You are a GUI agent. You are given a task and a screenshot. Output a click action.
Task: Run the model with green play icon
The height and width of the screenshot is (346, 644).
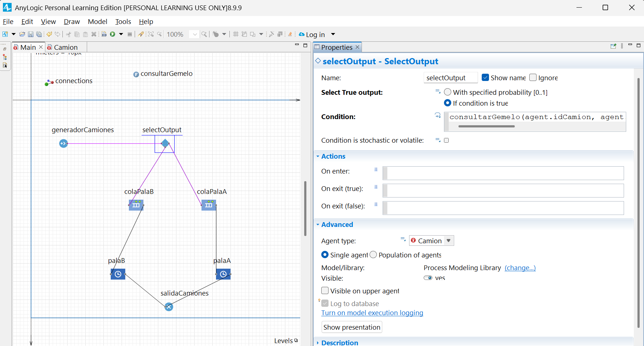113,34
